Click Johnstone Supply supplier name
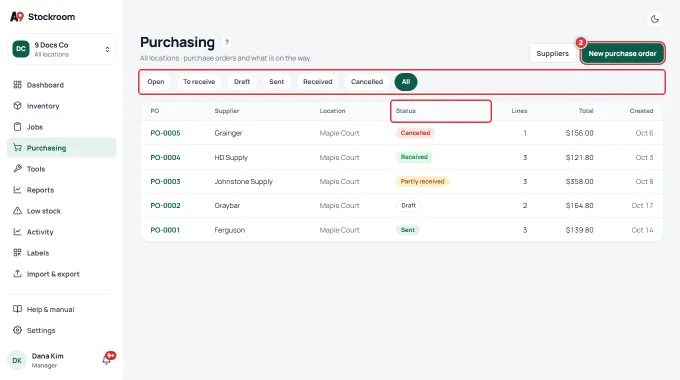 pyautogui.click(x=243, y=181)
